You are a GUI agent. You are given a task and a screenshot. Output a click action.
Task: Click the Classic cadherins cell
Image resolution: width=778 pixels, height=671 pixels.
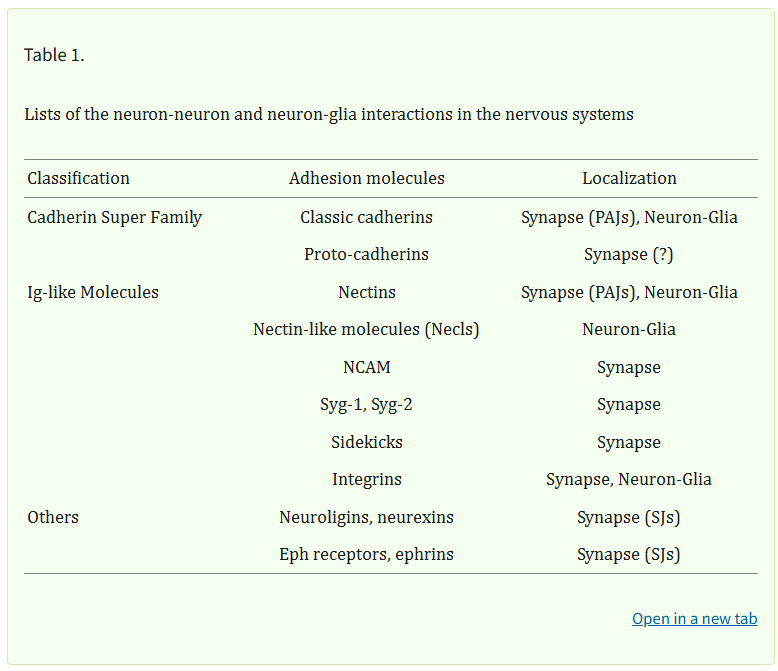click(x=366, y=217)
